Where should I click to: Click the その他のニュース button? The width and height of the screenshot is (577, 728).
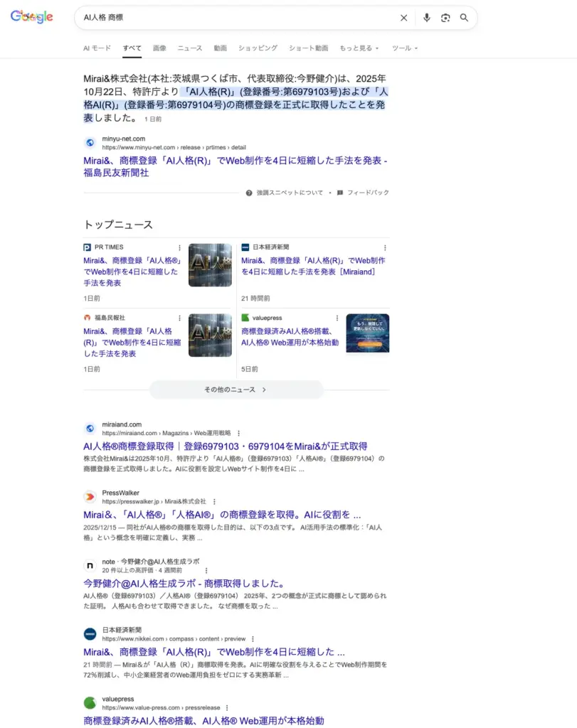(x=235, y=390)
